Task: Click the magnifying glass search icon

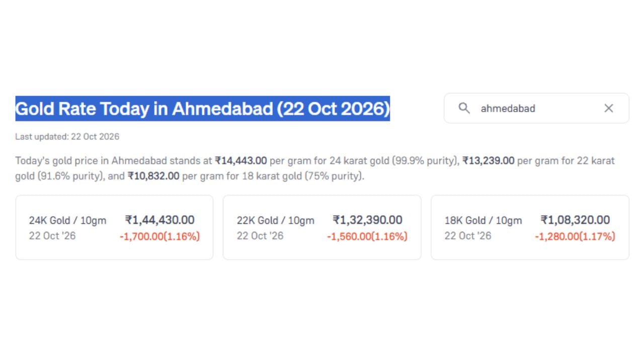Action: point(464,108)
